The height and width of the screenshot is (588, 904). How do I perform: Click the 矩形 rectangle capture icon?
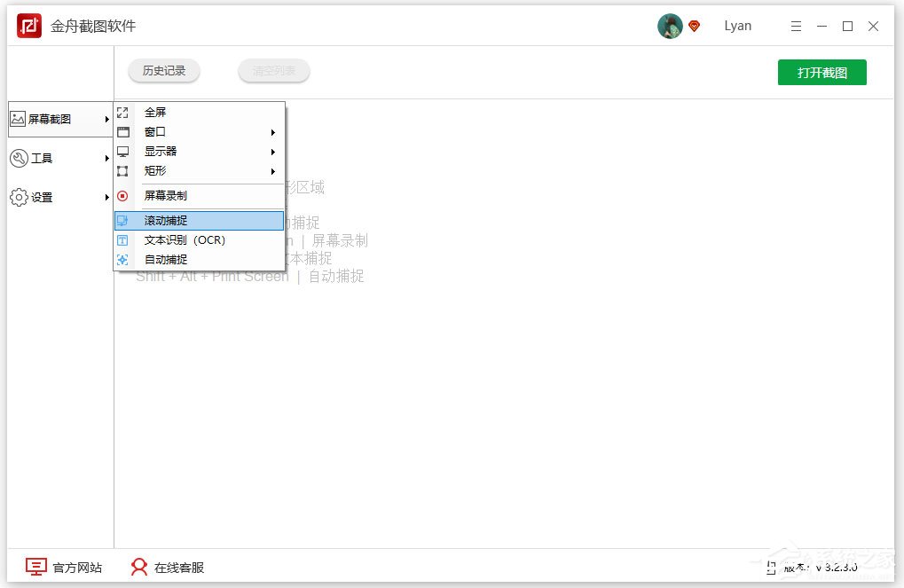pos(122,171)
